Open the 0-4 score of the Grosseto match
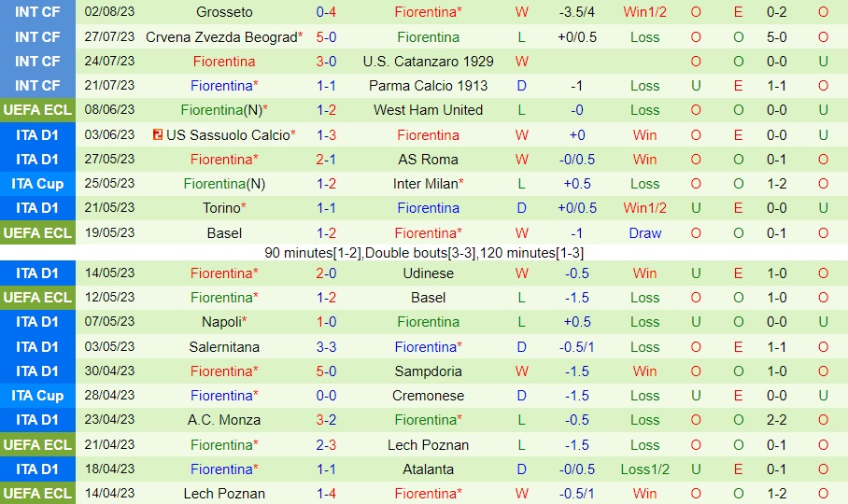 click(x=326, y=13)
